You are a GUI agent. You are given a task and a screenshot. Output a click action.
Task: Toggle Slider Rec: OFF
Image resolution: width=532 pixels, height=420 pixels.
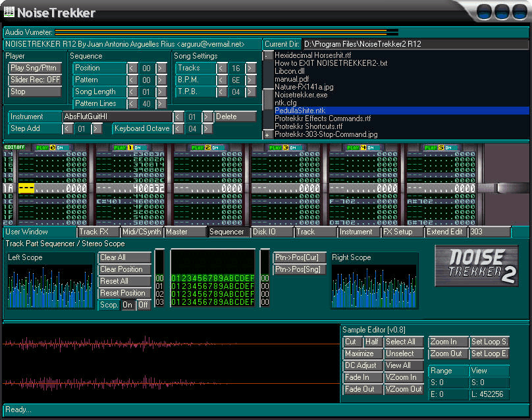pos(35,80)
